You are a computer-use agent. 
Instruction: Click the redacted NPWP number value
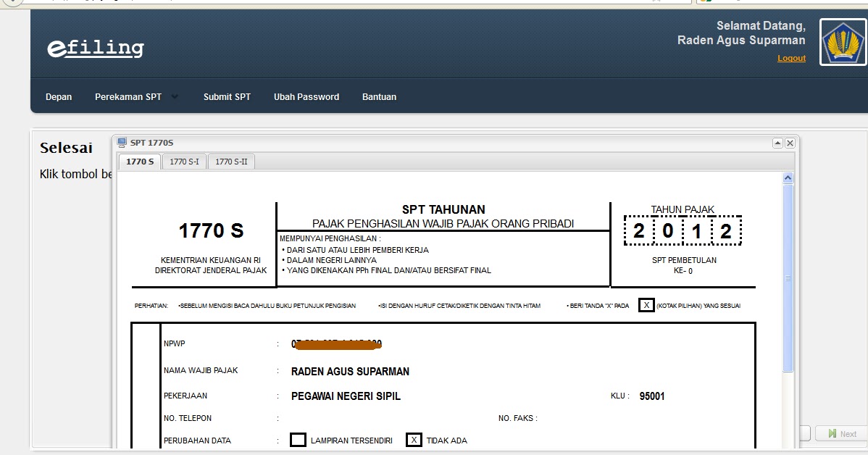(x=337, y=344)
